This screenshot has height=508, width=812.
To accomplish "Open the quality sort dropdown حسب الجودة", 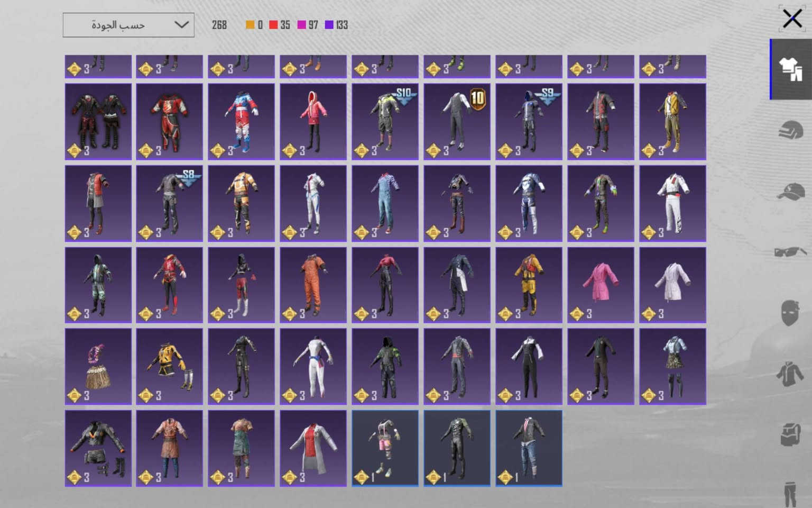I will 128,25.
